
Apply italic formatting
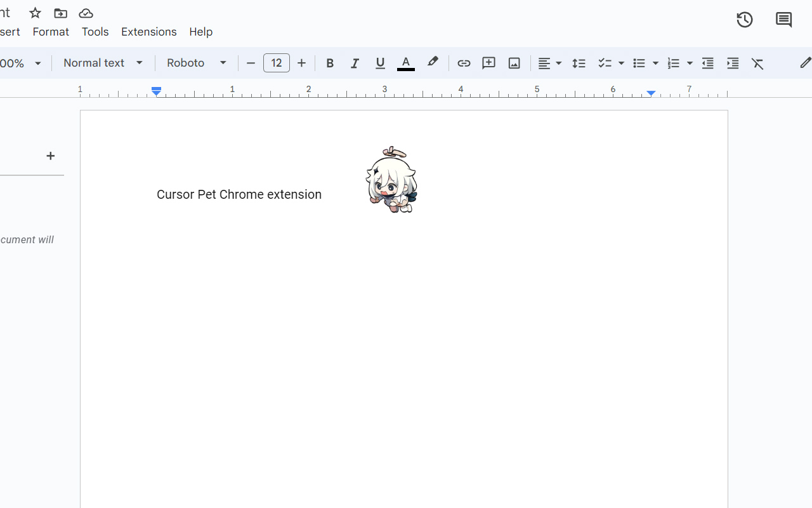355,63
